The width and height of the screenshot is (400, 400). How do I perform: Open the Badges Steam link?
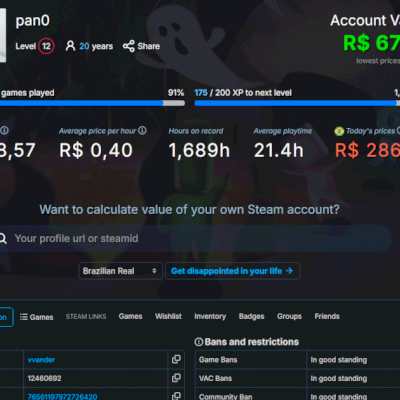(x=251, y=316)
